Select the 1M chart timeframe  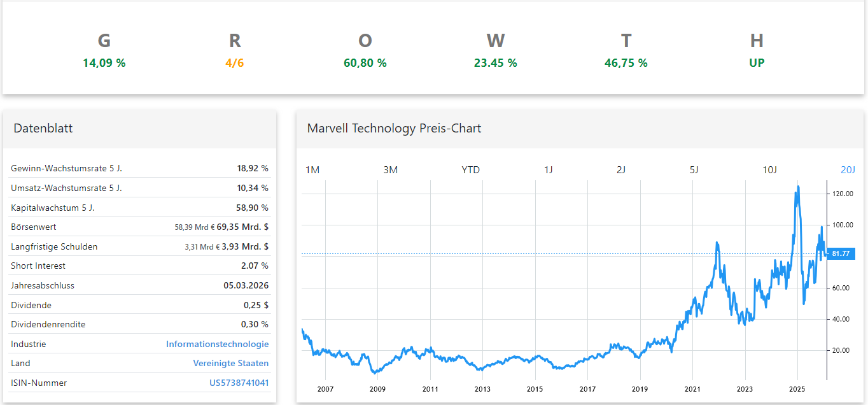pos(312,169)
